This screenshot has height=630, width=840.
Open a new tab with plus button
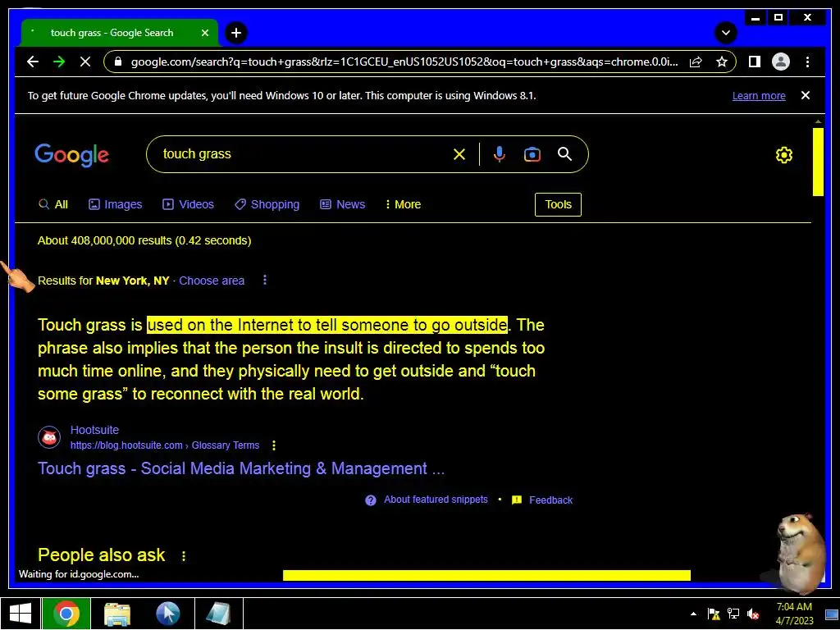click(236, 33)
